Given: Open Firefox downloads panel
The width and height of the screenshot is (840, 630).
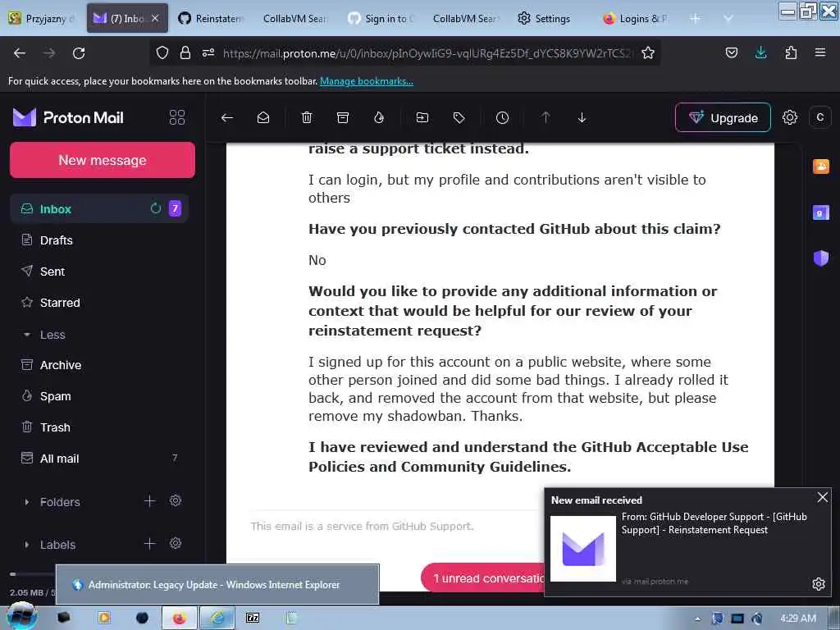Looking at the screenshot, I should (760, 52).
